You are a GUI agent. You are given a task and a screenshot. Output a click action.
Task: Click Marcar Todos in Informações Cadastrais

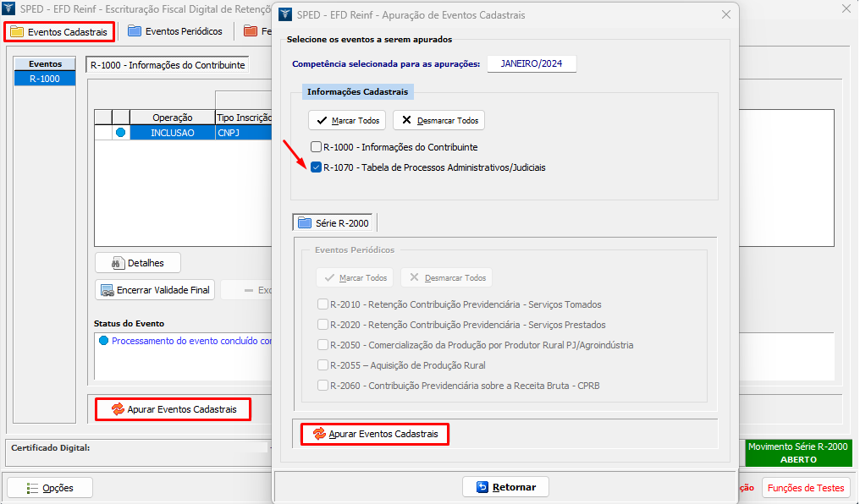tap(347, 120)
